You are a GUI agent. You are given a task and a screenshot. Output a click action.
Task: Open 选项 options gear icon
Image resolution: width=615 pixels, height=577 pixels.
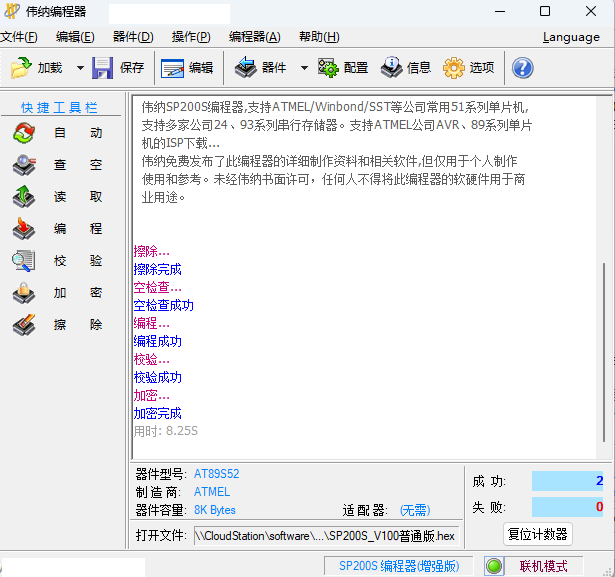point(453,68)
